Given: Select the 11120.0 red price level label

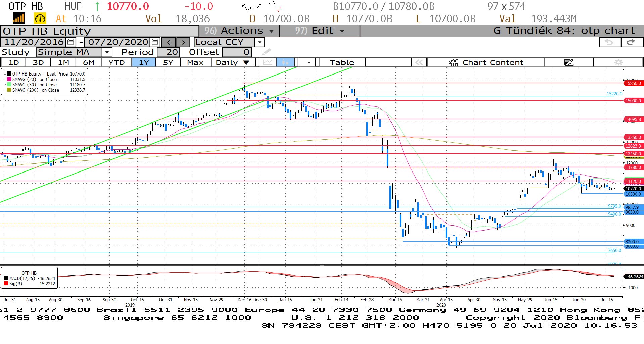Looking at the screenshot, I should pyautogui.click(x=633, y=181).
